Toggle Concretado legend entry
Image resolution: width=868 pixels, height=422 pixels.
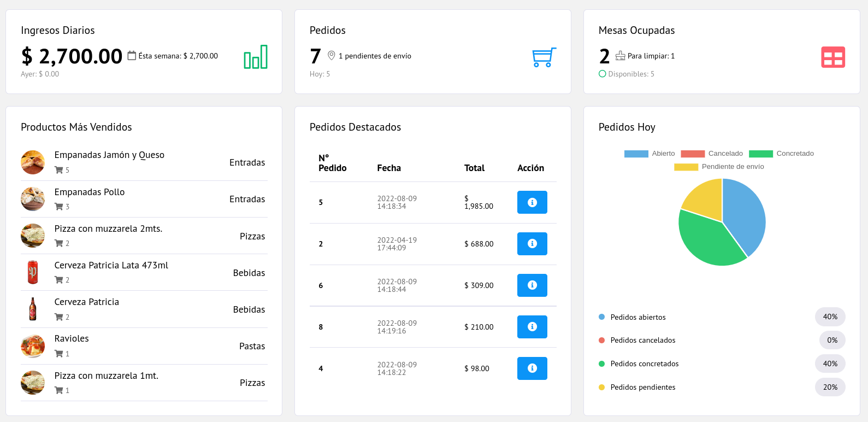(x=781, y=154)
